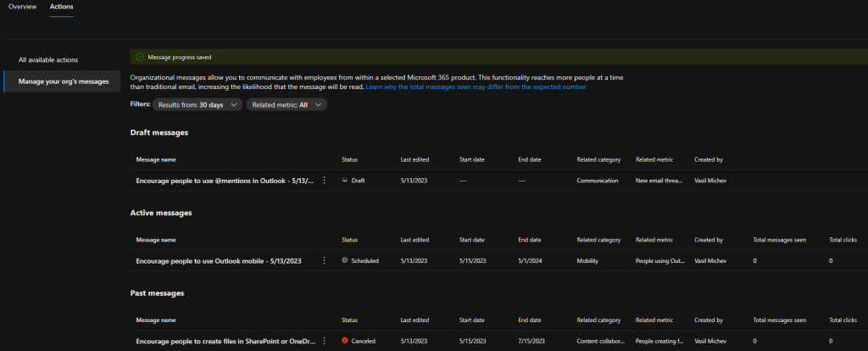This screenshot has height=351, width=868.
Task: Switch to the Overview tab
Action: (x=22, y=7)
